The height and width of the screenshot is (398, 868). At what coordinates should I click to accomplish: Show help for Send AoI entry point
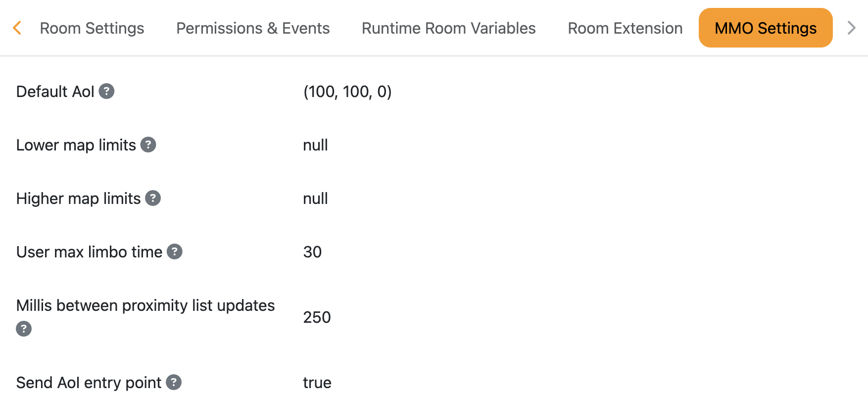[173, 382]
